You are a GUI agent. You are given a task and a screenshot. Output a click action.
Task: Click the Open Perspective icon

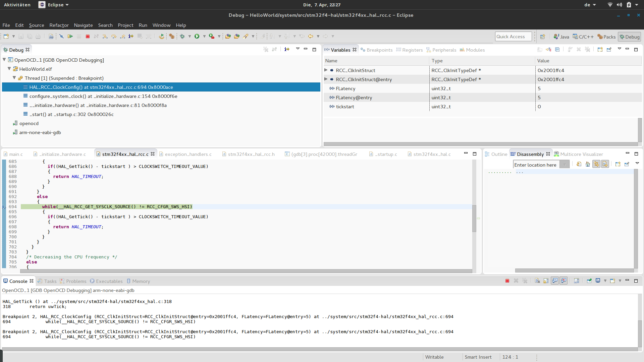(x=543, y=37)
